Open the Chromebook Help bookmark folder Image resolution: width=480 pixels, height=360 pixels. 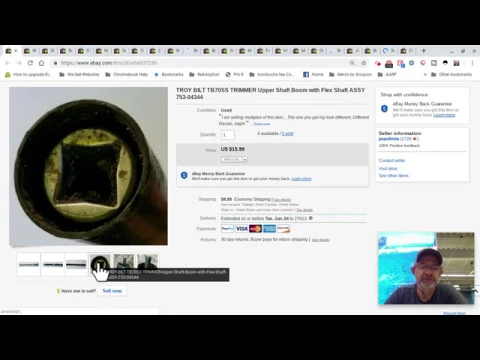pyautogui.click(x=127, y=74)
